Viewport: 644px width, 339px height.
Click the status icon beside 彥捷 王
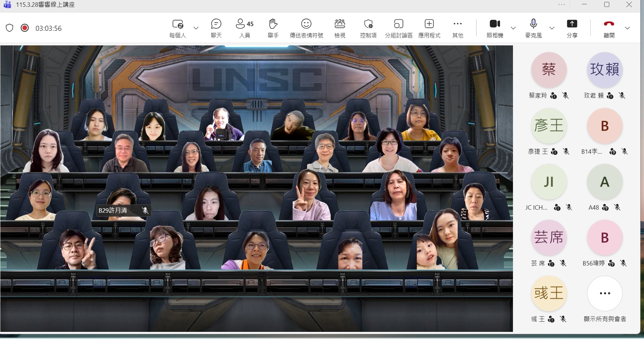[554, 152]
